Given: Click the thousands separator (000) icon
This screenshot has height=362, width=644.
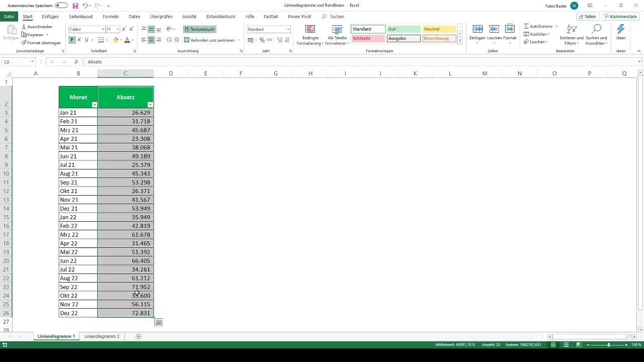Looking at the screenshot, I should point(269,40).
